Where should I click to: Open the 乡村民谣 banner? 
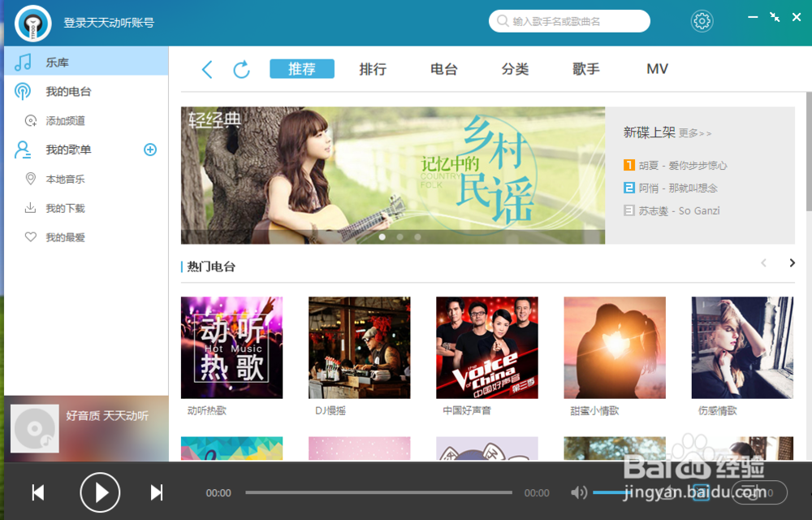(x=392, y=175)
